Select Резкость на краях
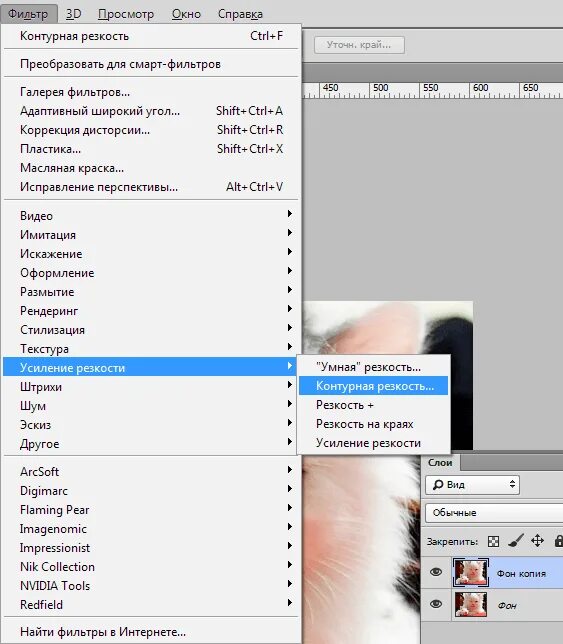The image size is (563, 644). pos(373,424)
